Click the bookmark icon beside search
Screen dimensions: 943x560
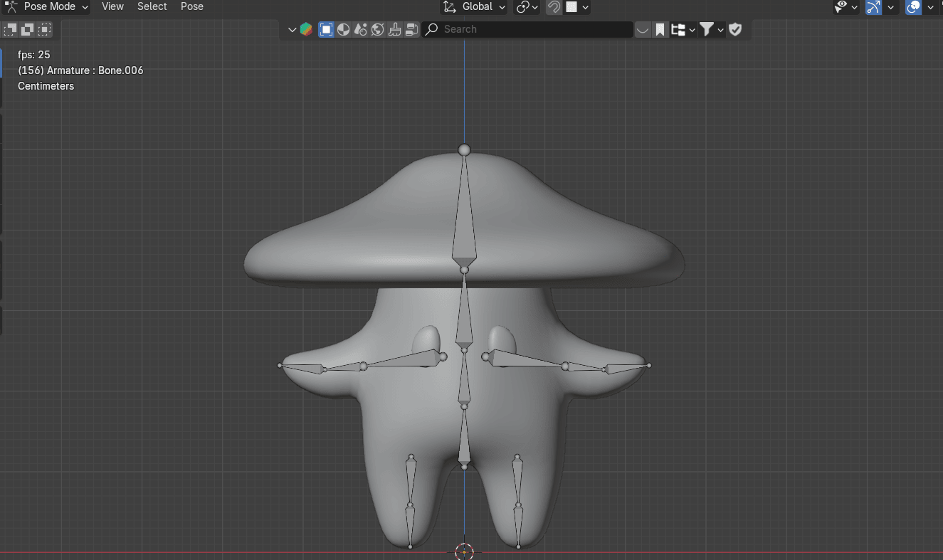coord(660,29)
